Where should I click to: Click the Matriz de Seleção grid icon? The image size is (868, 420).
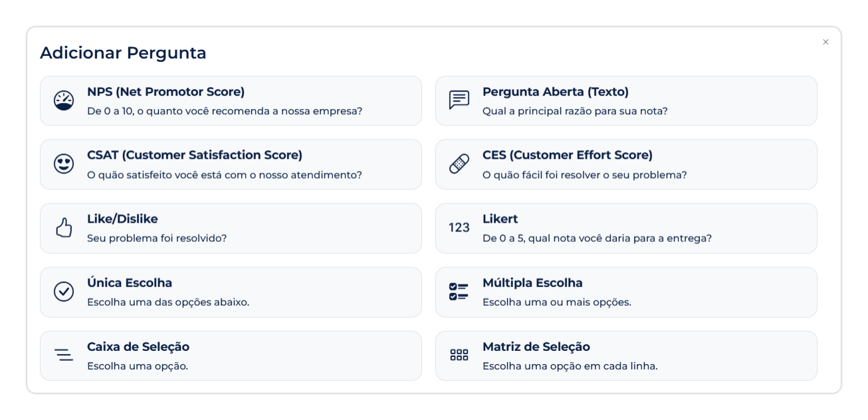point(459,355)
